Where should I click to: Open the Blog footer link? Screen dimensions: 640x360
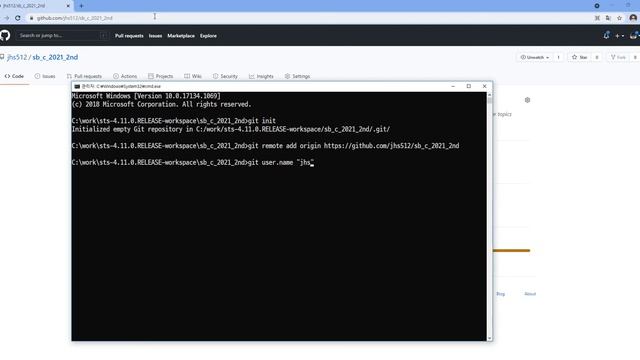500,294
